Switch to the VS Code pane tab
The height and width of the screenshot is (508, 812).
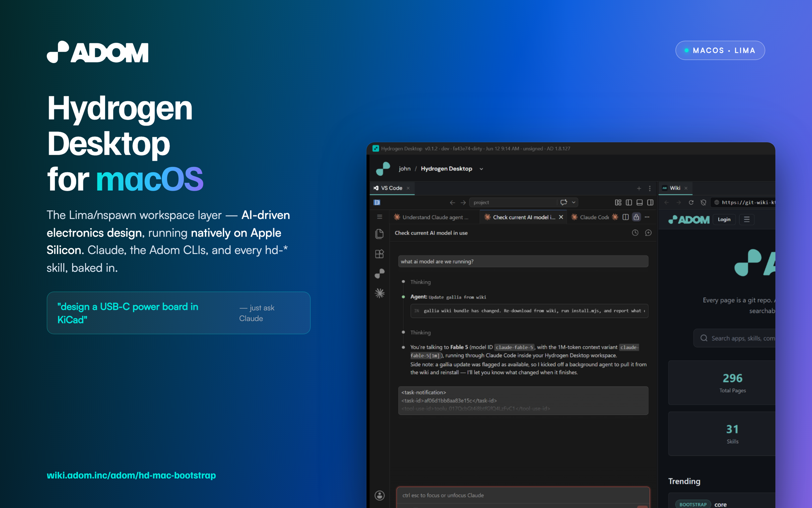(x=391, y=188)
